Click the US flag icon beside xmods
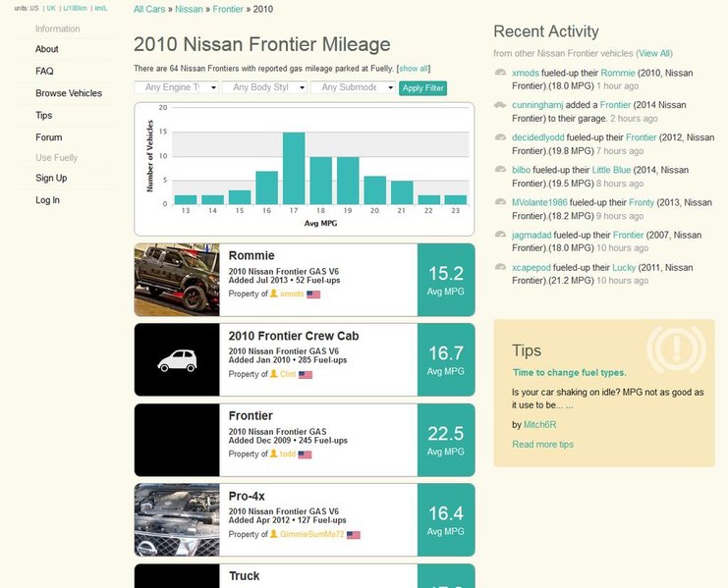Screen dimensions: 728x588 click(x=313, y=294)
